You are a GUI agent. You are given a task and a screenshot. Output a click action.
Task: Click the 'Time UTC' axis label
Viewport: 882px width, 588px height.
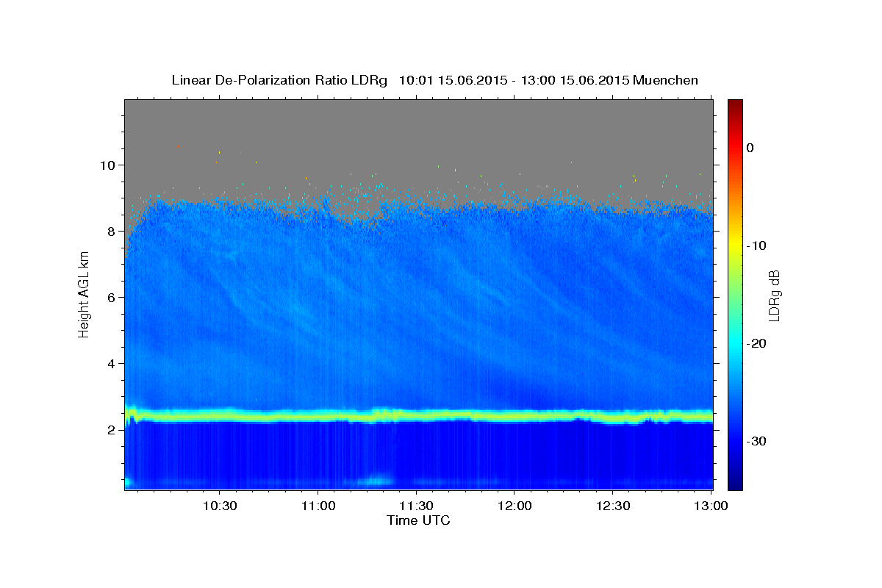[418, 520]
